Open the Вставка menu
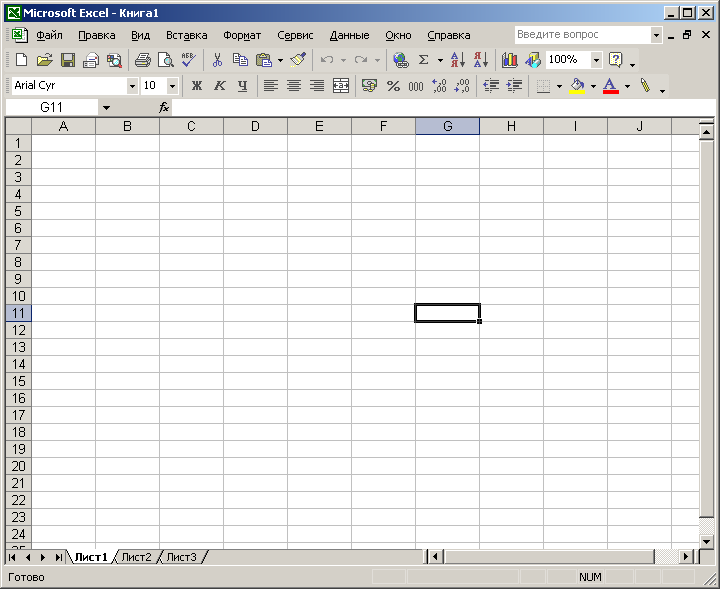The image size is (720, 589). pos(186,35)
